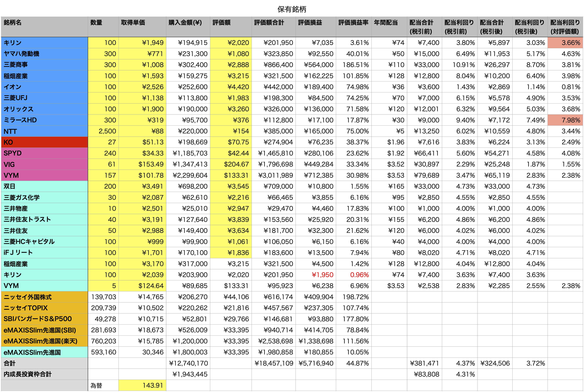Select the 保有銘柄 table title
The width and height of the screenshot is (584, 392).
[292, 9]
